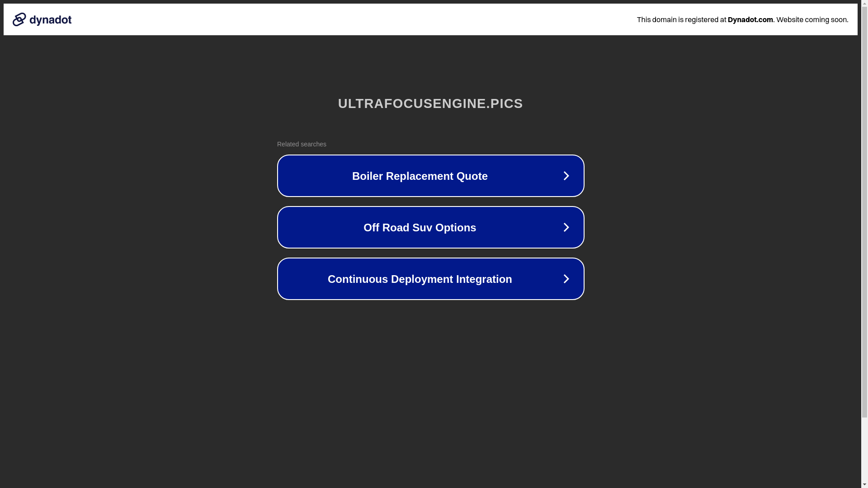Open Continuous Deployment Integration search
Screen dimensions: 868x488
point(430,279)
